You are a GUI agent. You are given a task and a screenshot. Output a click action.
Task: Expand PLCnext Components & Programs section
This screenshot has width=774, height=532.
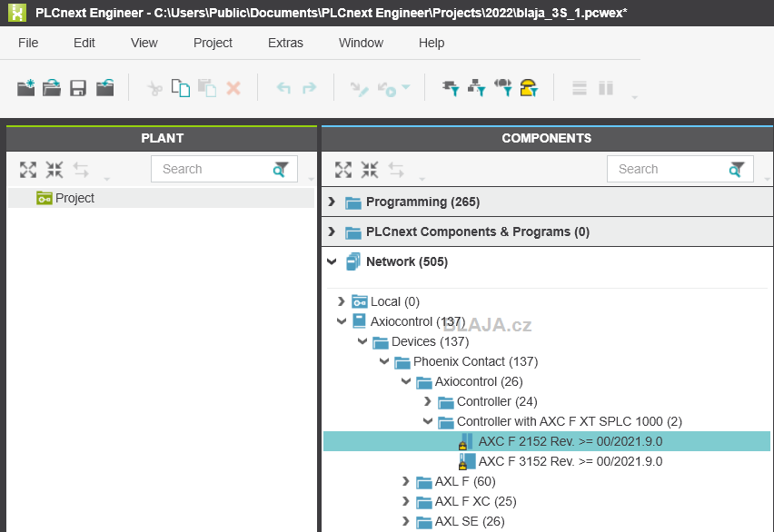tap(332, 232)
